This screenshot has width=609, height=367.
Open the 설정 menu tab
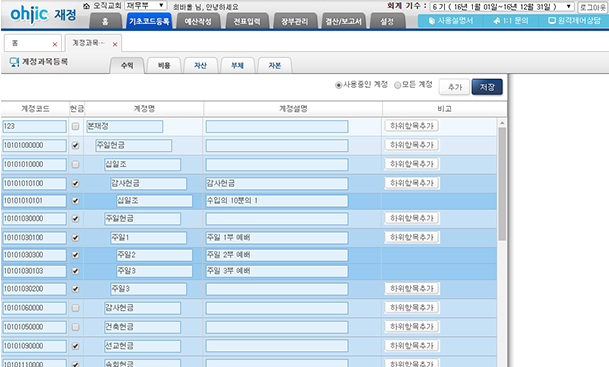[387, 21]
